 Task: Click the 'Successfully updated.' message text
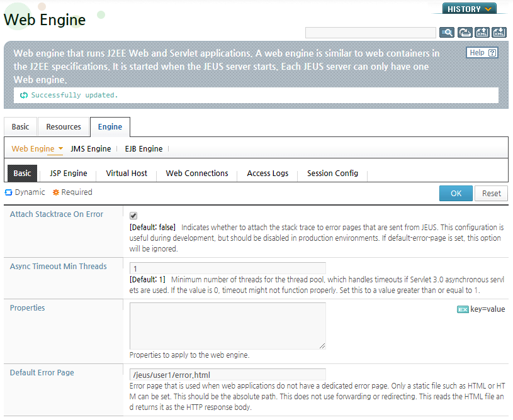pos(74,95)
